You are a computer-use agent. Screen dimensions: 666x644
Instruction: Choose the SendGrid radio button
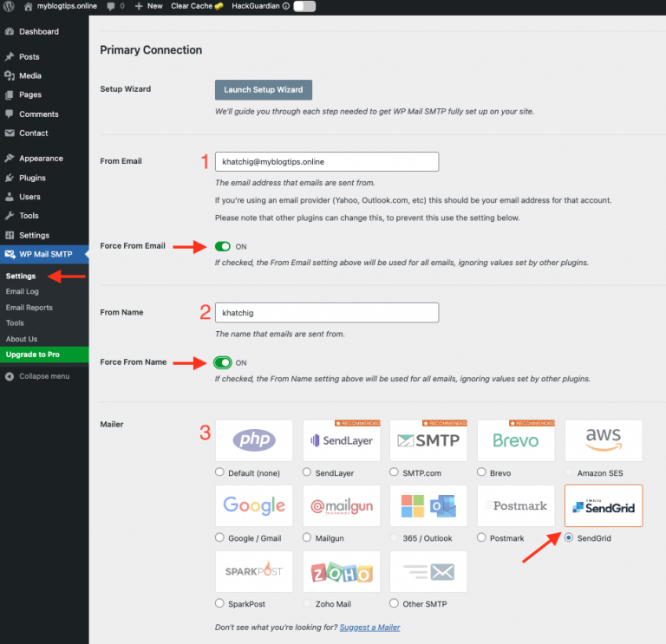[x=569, y=537]
